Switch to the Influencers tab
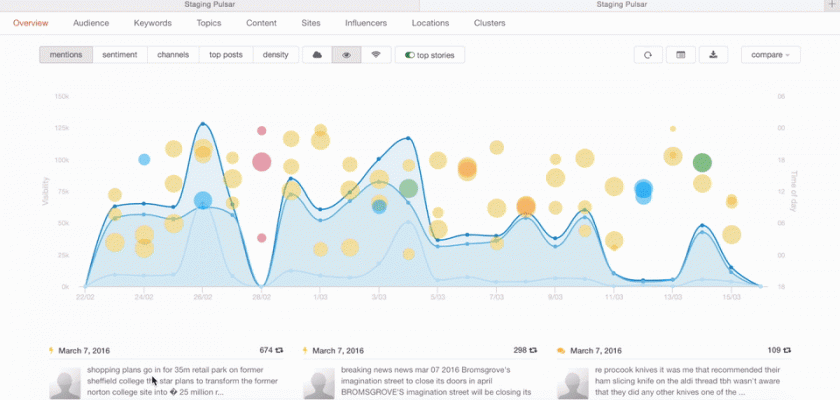The height and width of the screenshot is (400, 840). (366, 22)
